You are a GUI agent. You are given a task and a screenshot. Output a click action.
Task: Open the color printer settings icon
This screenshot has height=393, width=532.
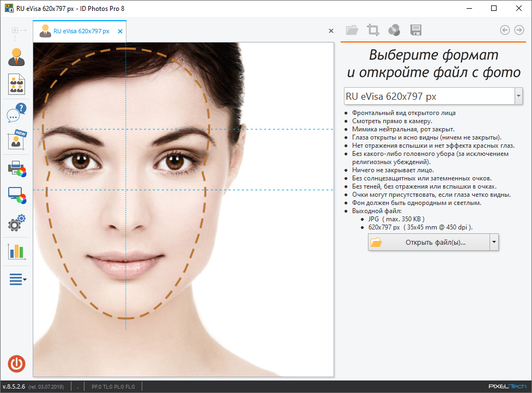click(17, 168)
